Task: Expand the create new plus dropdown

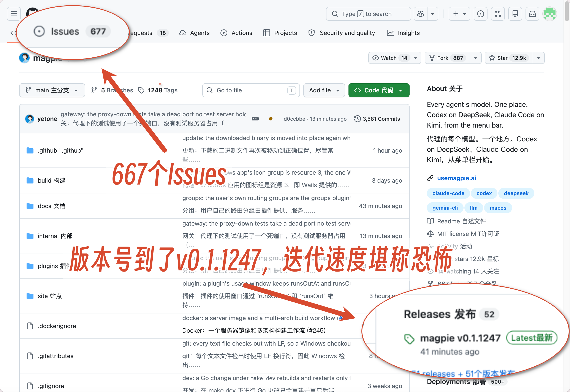Action: click(x=459, y=14)
